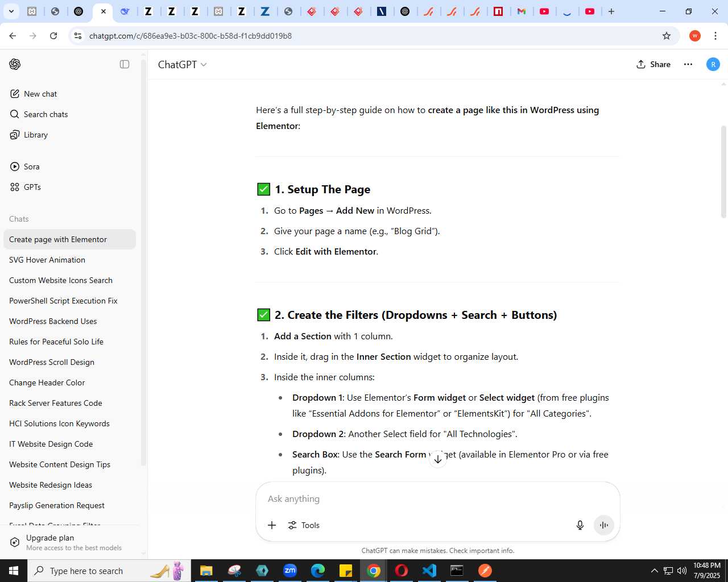Image resolution: width=728 pixels, height=582 pixels.
Task: Open Opera browser from the taskbar
Action: [x=402, y=571]
